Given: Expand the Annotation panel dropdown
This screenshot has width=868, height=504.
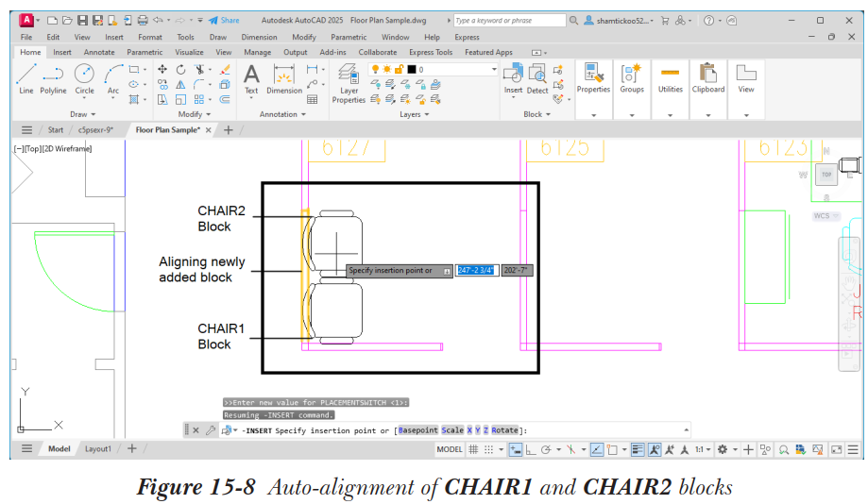Looking at the screenshot, I should point(282,114).
